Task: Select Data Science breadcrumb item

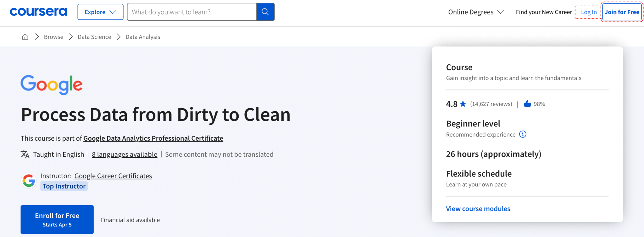Action: [94, 37]
